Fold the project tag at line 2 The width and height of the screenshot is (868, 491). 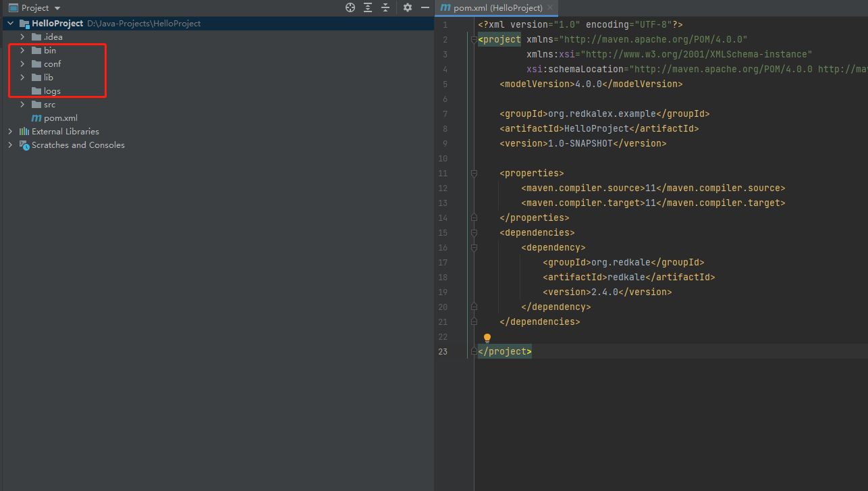pyautogui.click(x=474, y=40)
